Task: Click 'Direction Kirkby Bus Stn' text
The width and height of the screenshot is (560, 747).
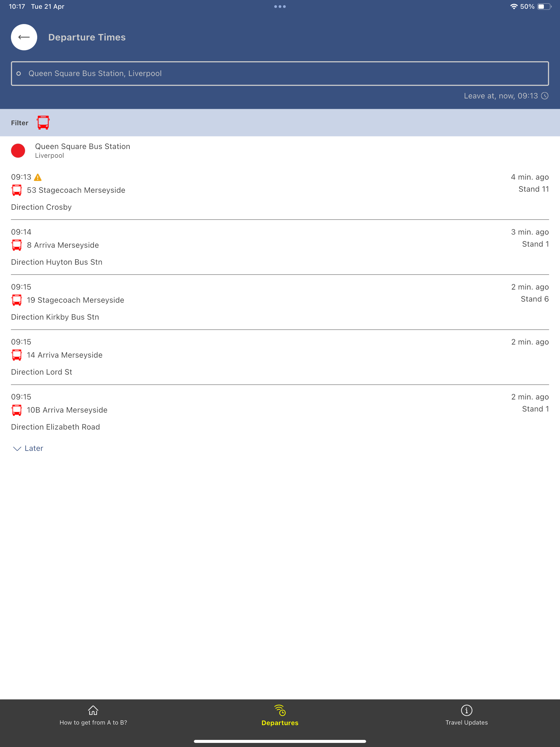Action: (55, 317)
